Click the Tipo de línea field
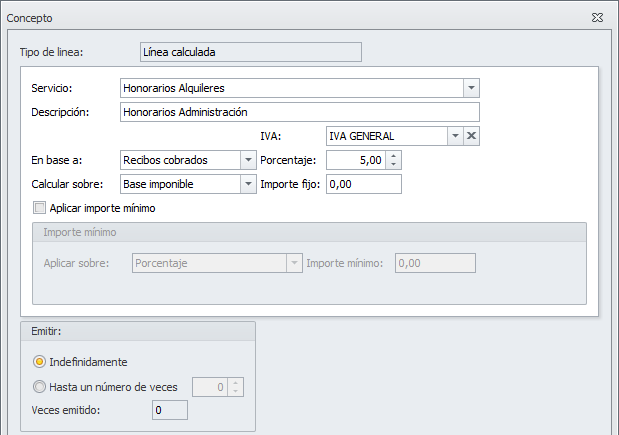Image resolution: width=619 pixels, height=435 pixels. tap(250, 51)
